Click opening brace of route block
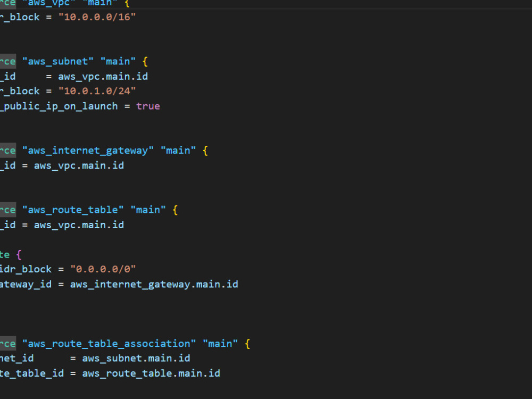532x399 pixels. (x=19, y=254)
